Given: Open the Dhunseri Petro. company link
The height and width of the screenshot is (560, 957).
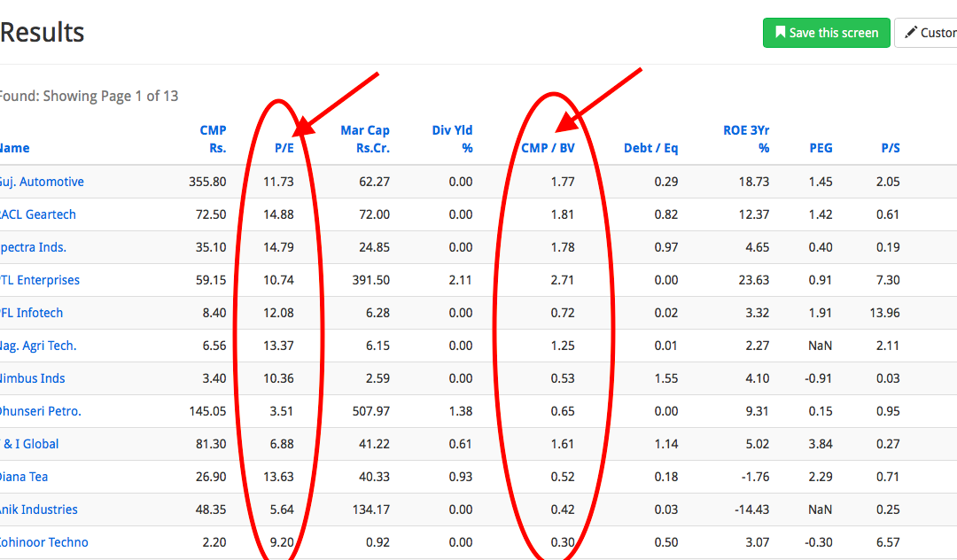Looking at the screenshot, I should pos(40,411).
